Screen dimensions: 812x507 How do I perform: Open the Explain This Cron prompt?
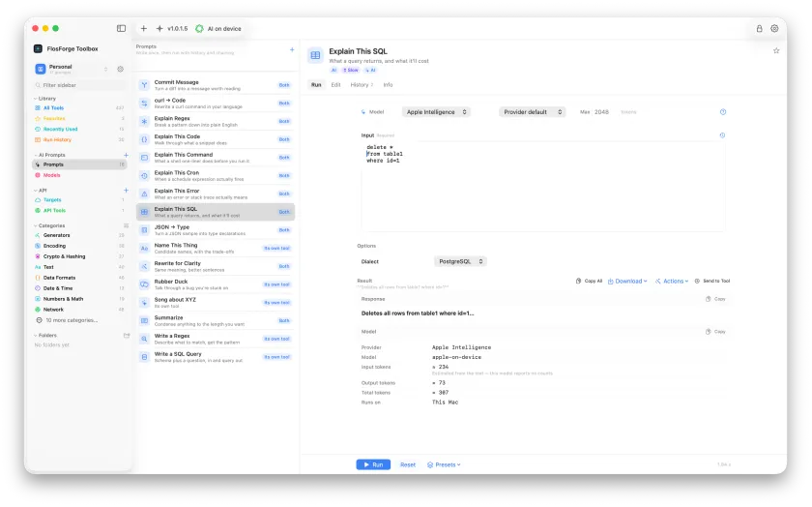[216, 176]
